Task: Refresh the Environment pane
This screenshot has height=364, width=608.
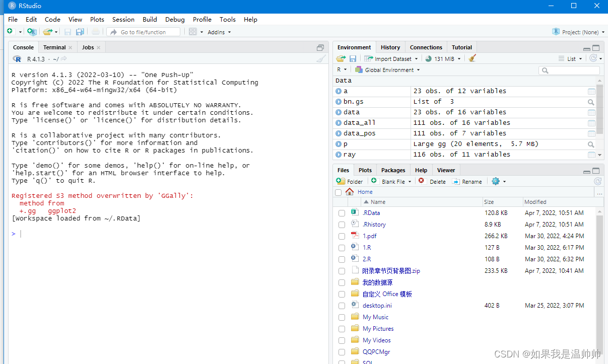Action: click(593, 58)
